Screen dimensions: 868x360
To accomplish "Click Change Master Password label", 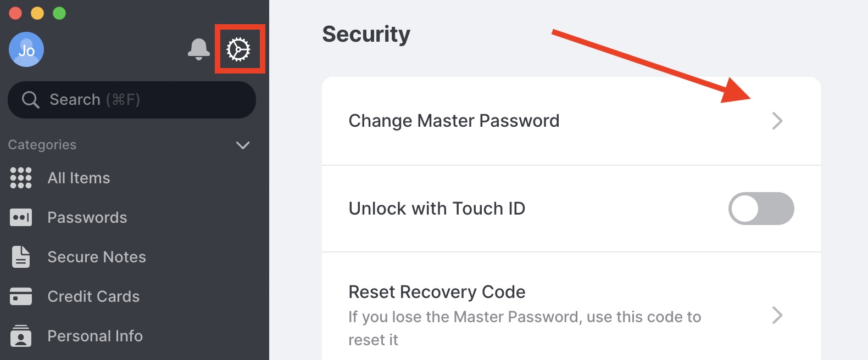I will pos(454,121).
